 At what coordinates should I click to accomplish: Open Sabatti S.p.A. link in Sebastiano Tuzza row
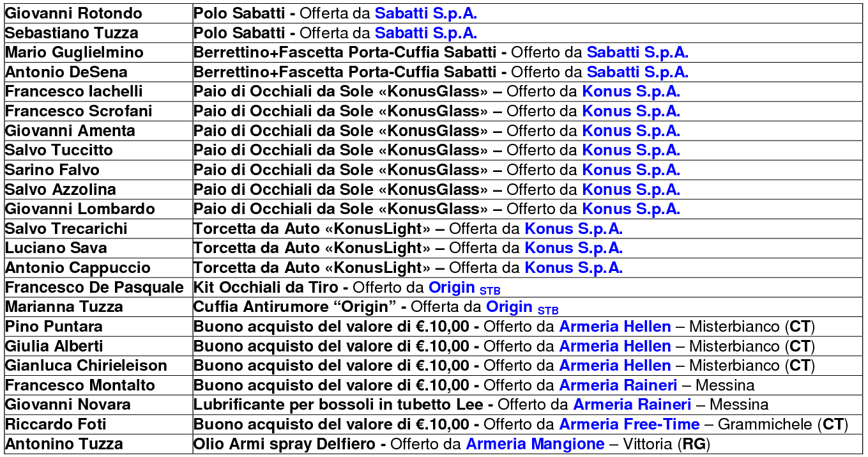click(425, 33)
